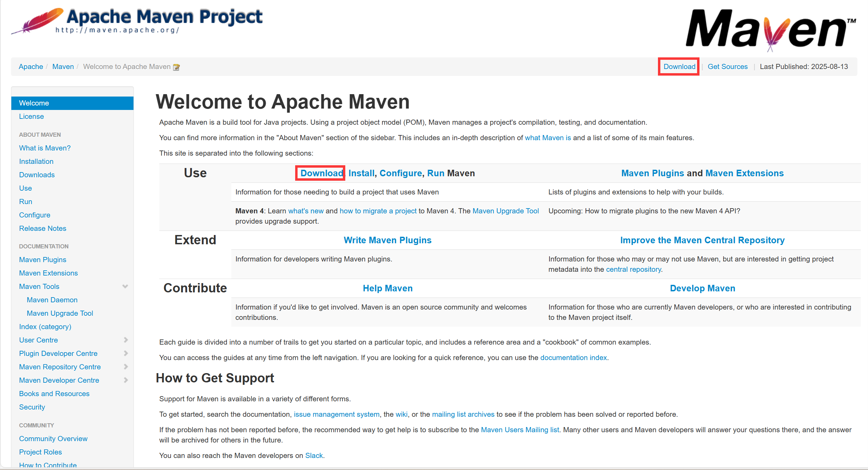Click the Write Maven Plugins heading link

point(387,240)
